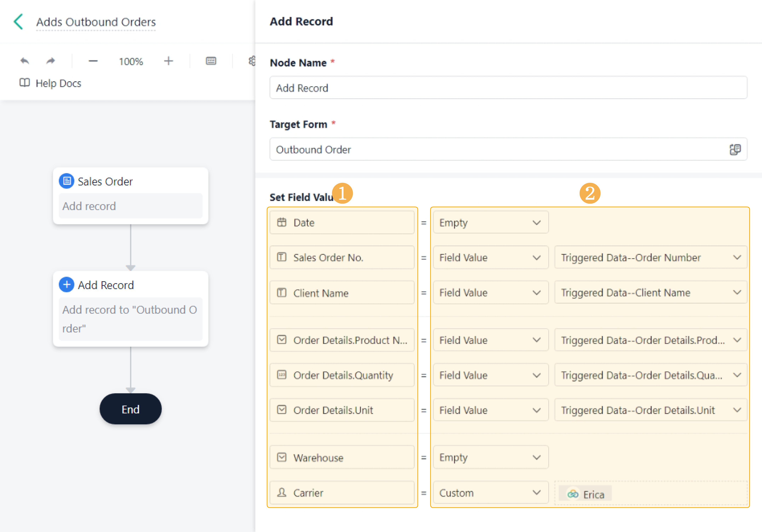The height and width of the screenshot is (532, 762).
Task: Zoom out with the minus icon
Action: pos(93,61)
